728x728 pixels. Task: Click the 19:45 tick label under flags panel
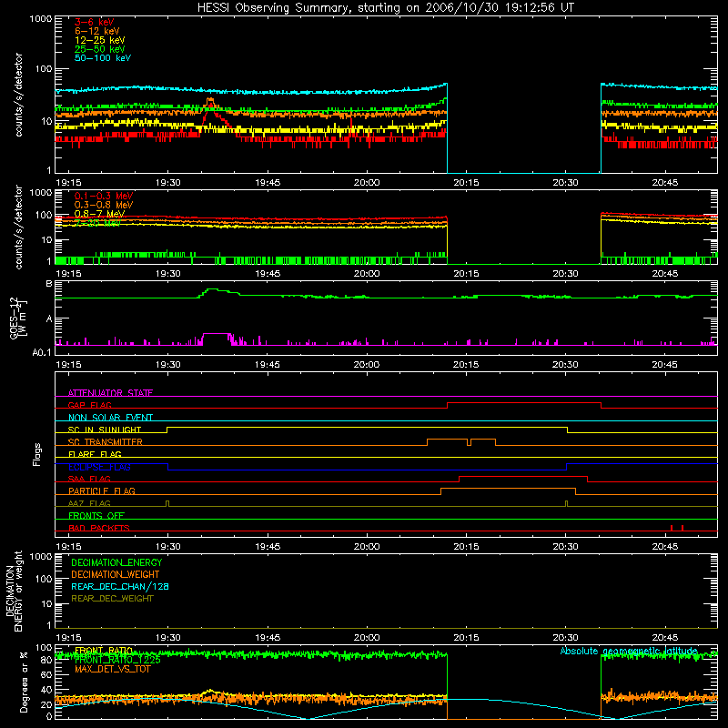coord(268,547)
